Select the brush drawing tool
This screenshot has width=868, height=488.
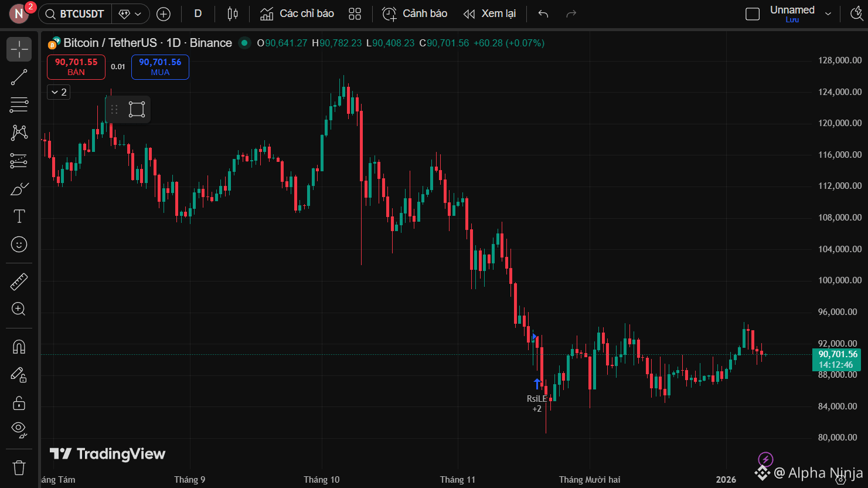pos(19,189)
